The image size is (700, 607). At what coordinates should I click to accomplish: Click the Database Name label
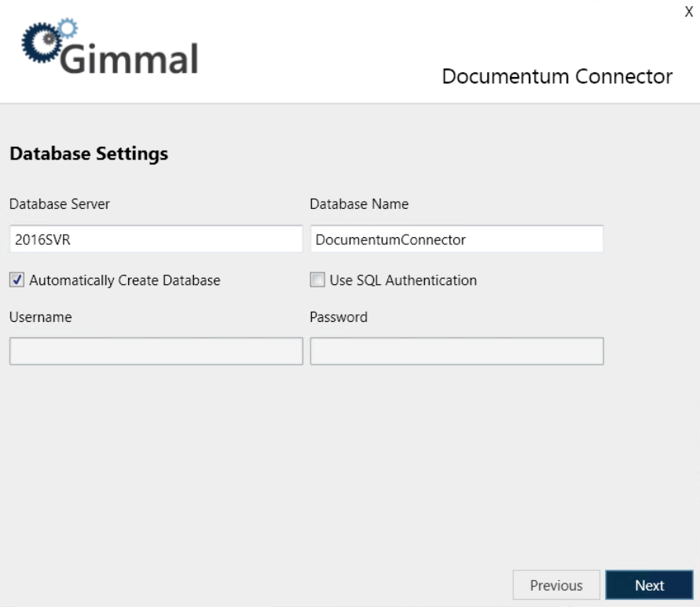pos(359,204)
